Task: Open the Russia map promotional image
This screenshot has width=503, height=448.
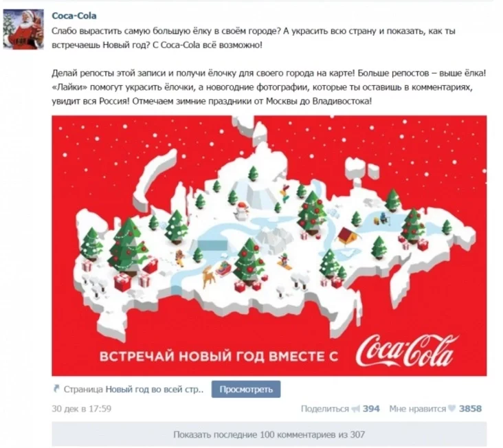Action: pos(269,246)
